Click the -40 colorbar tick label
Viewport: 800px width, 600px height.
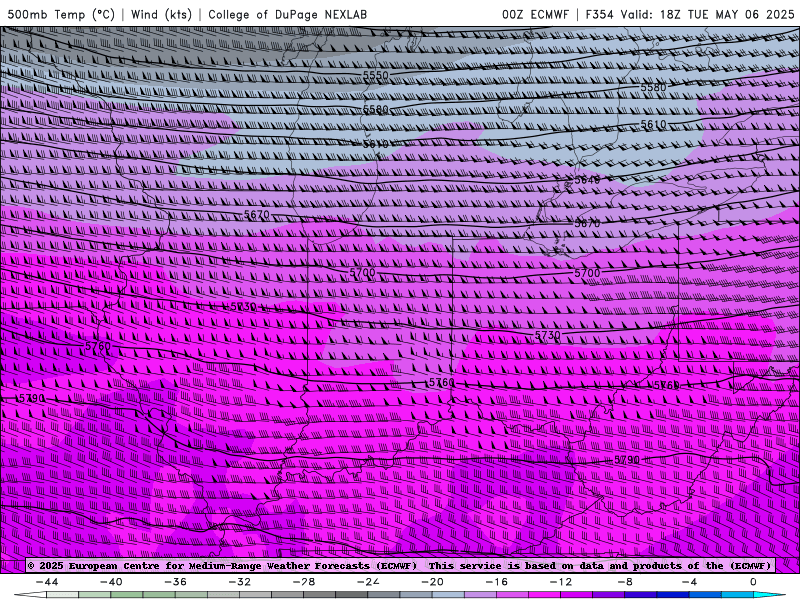111,582
